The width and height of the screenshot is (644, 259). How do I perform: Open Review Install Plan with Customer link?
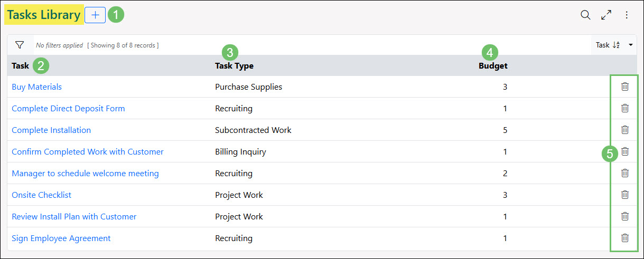pyautogui.click(x=74, y=216)
